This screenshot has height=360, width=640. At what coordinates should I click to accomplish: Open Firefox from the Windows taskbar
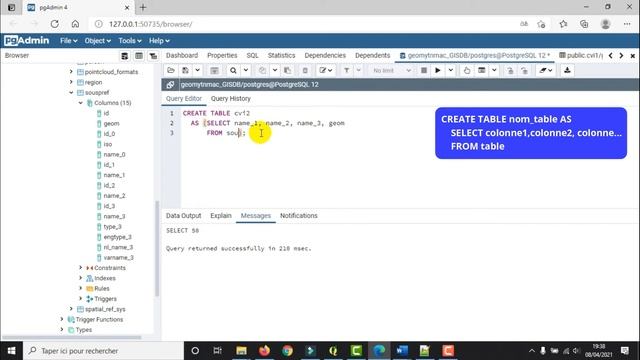click(264, 351)
